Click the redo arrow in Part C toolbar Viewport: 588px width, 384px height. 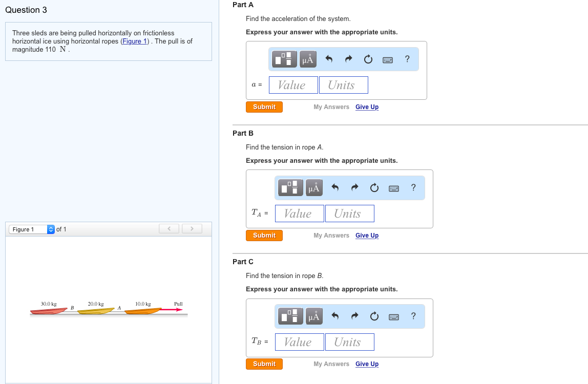pos(354,316)
